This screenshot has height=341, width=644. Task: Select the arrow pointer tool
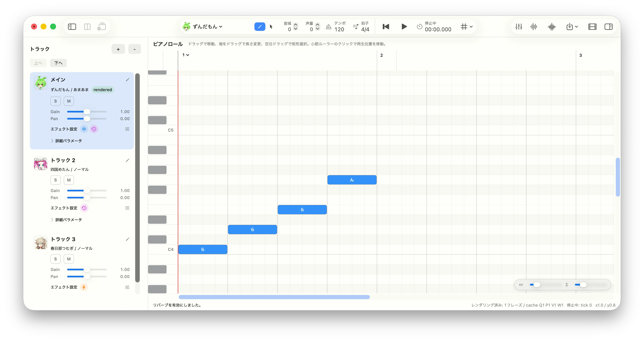click(271, 27)
